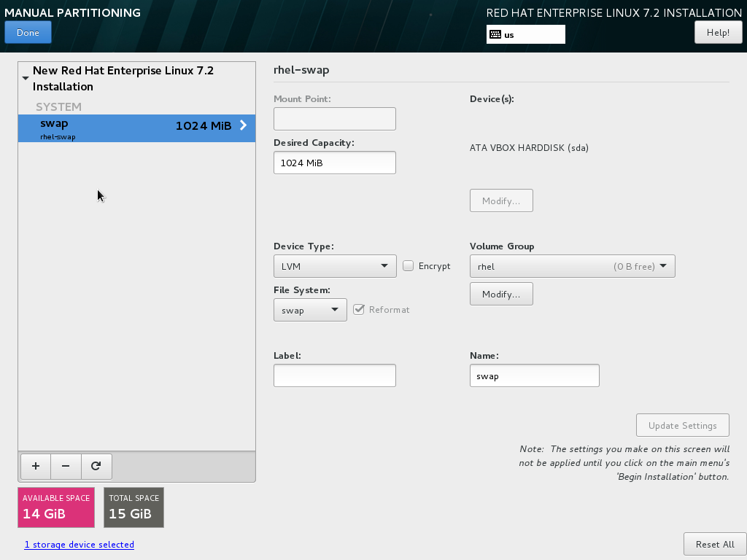Click the Reset All button
This screenshot has width=747, height=560.
tap(715, 544)
